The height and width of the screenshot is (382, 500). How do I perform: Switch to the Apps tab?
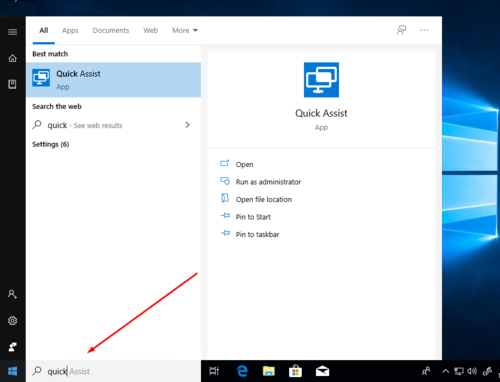(70, 30)
